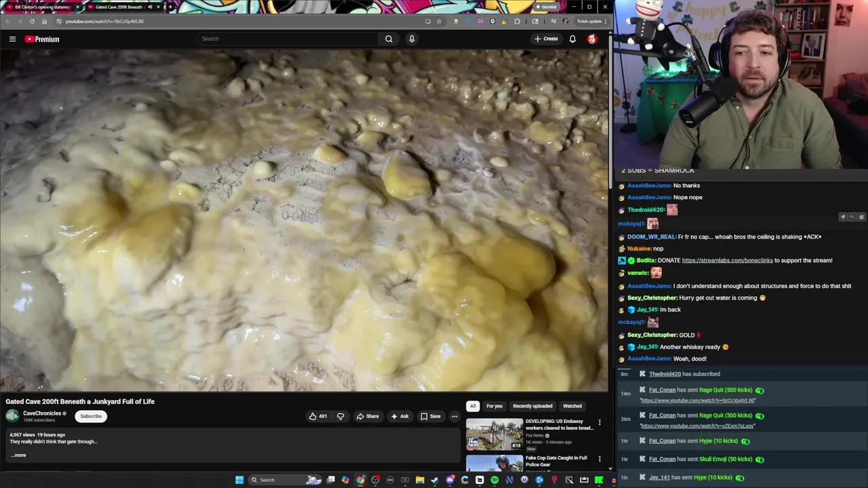This screenshot has width=868, height=488.
Task: Click the AaaahBeeJams username on the No thanks message
Action: point(649,186)
